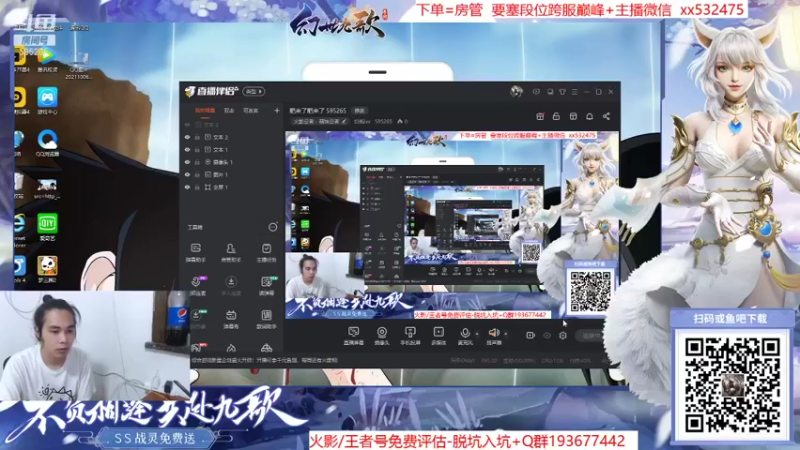
Task: Select the 文本 2 source row
Action: [x=232, y=137]
